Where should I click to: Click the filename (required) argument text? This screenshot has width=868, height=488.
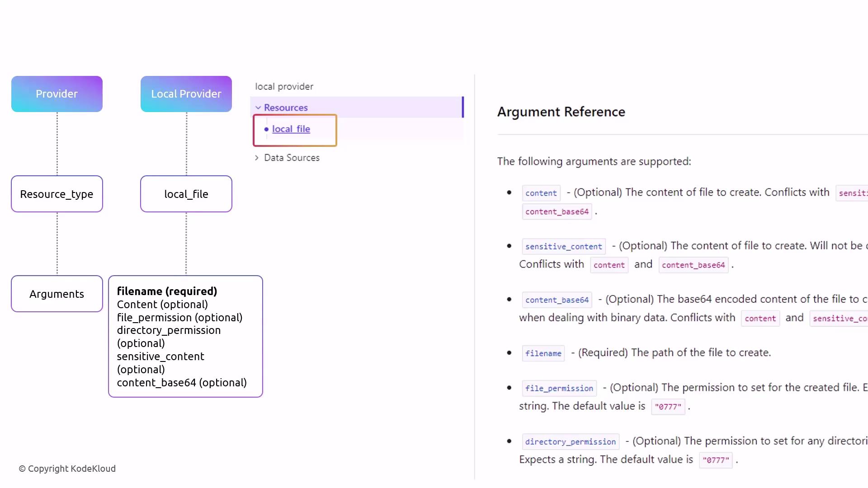167,291
